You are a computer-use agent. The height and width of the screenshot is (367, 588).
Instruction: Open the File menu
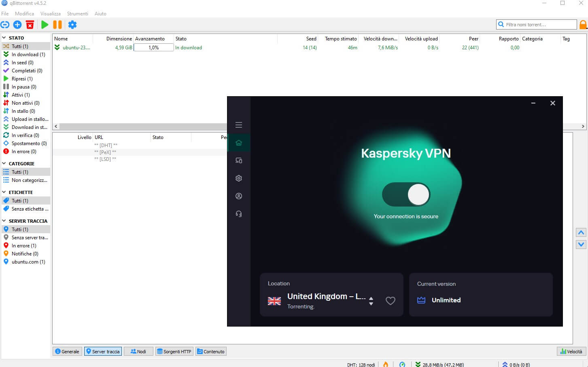pyautogui.click(x=5, y=14)
